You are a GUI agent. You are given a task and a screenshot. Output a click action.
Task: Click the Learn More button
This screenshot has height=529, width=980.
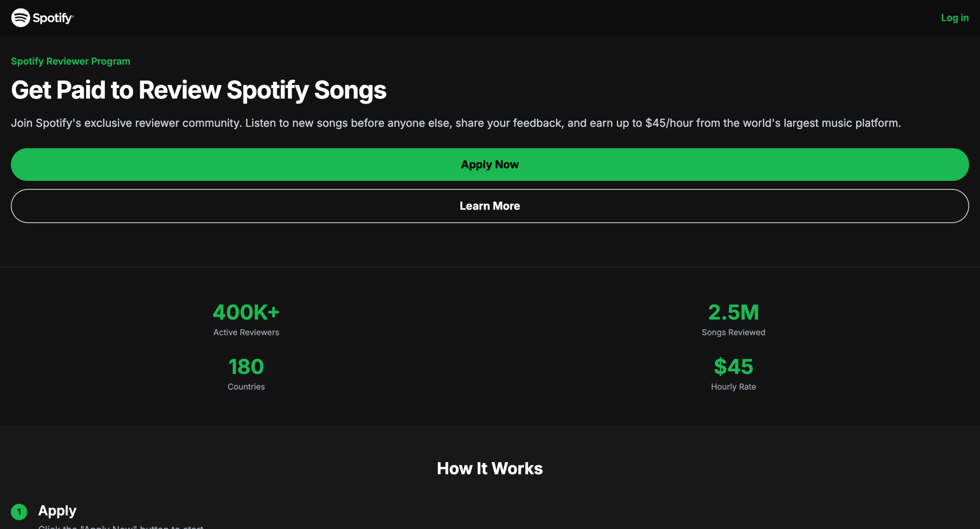[x=490, y=206]
